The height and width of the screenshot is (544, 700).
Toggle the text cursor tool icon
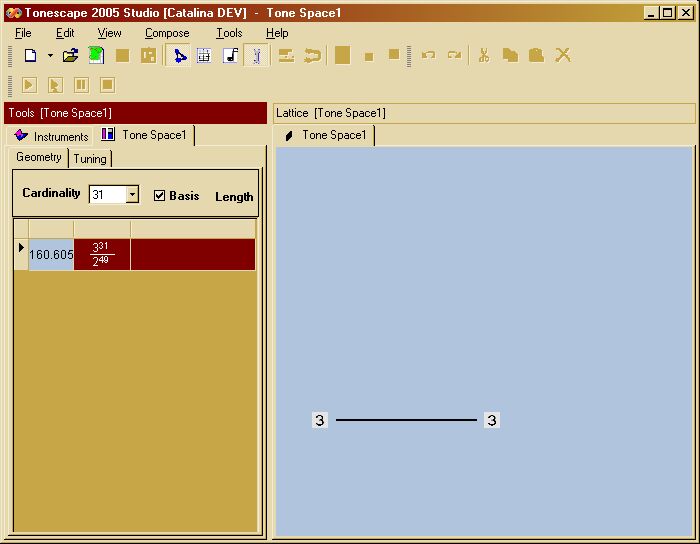[257, 56]
